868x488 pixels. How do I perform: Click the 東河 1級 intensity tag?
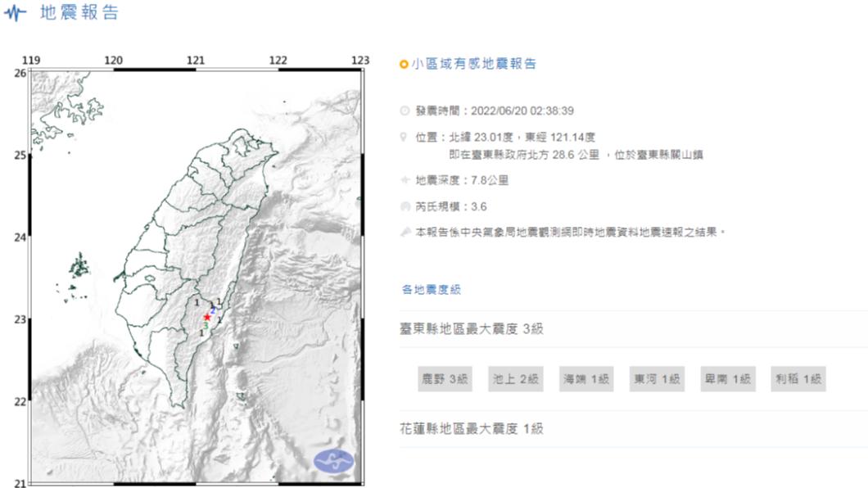(657, 379)
